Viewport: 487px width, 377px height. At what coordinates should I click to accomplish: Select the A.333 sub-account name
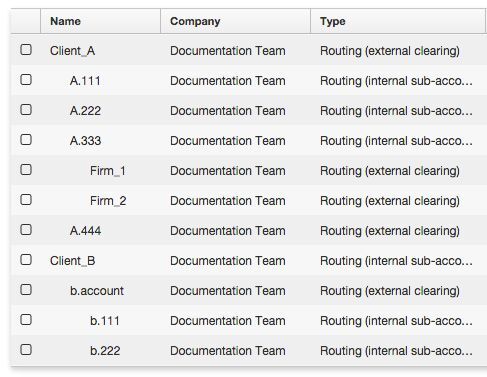coord(85,141)
